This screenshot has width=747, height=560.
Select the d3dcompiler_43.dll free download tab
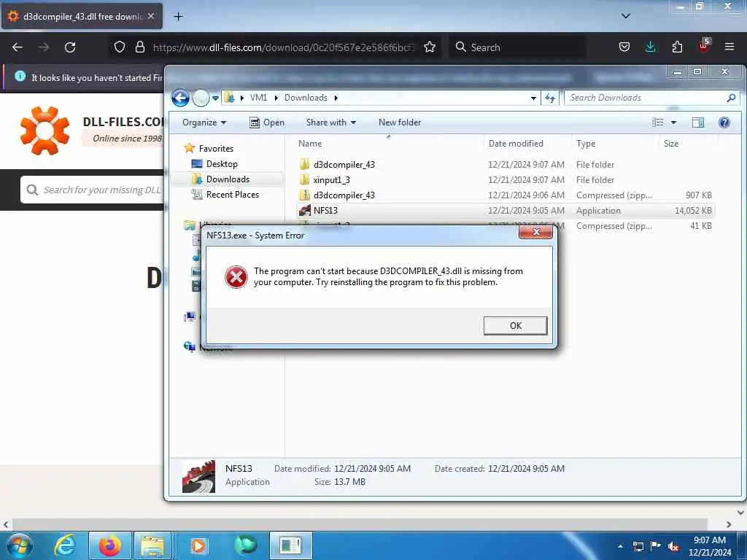pos(82,17)
